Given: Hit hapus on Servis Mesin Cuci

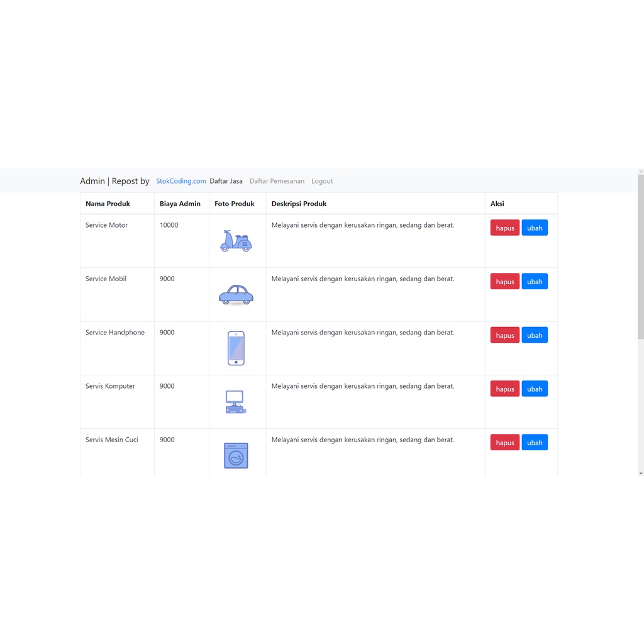Looking at the screenshot, I should (x=504, y=443).
